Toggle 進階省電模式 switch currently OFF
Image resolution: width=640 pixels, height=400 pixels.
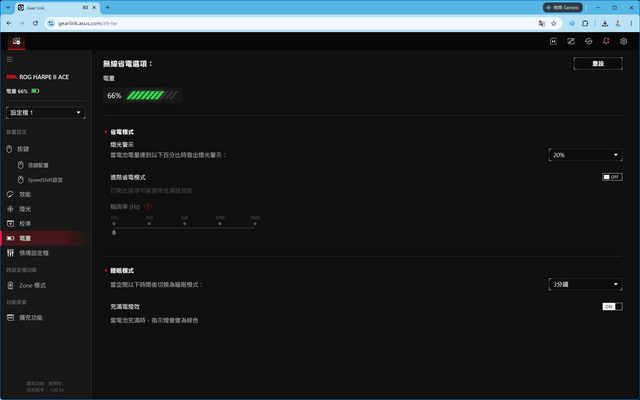pyautogui.click(x=612, y=177)
